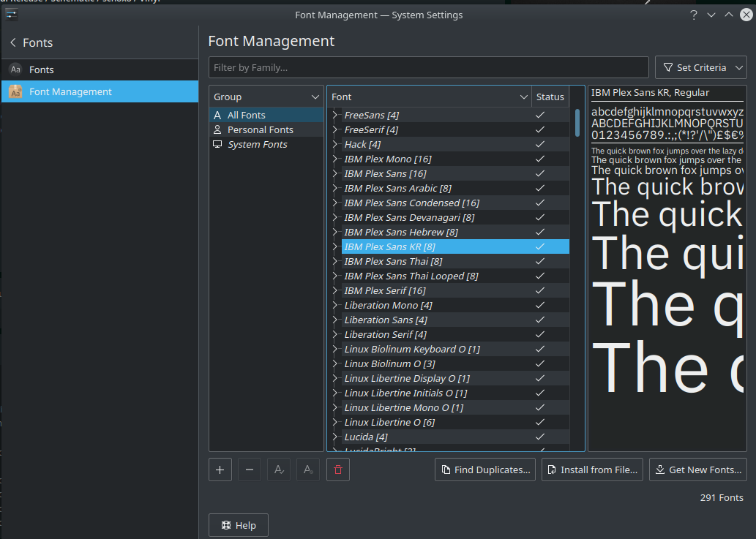756x539 pixels.
Task: Click the Font column header sort arrow
Action: coord(523,97)
